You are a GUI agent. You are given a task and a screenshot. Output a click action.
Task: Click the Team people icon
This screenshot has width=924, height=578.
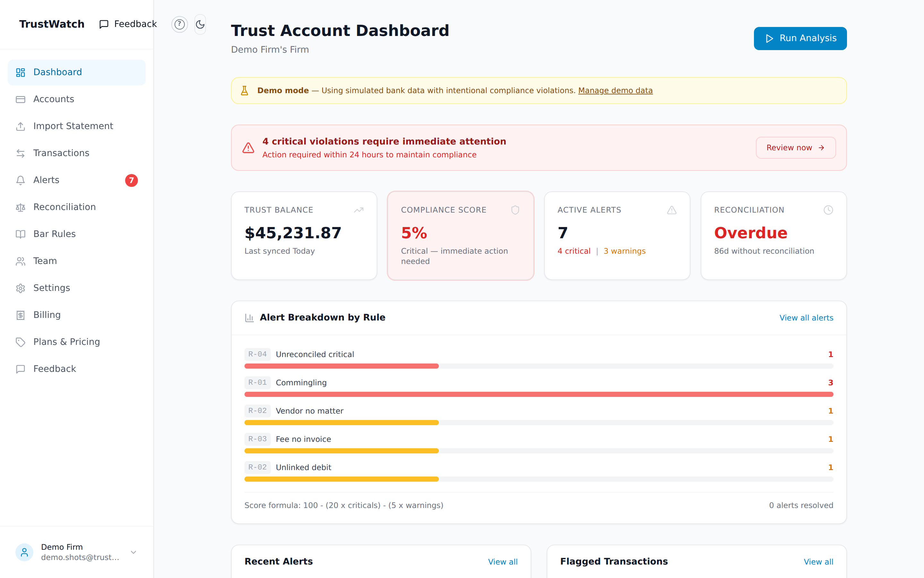[x=21, y=261]
